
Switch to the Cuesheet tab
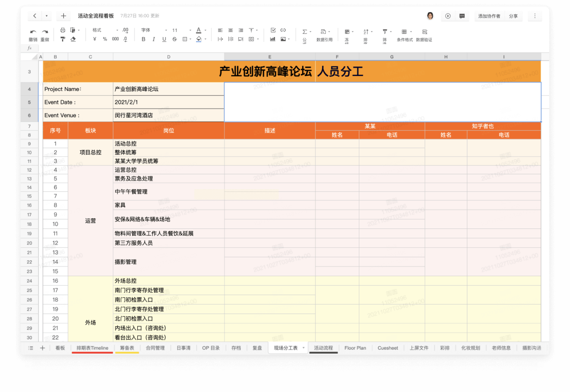(x=388, y=348)
